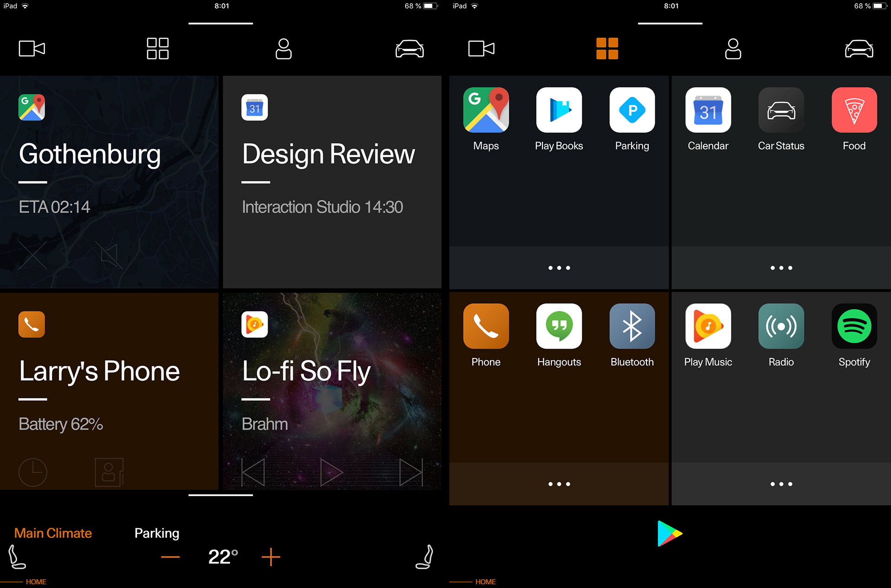Image resolution: width=891 pixels, height=588 pixels.
Task: Open the Bluetooth app icon
Action: [632, 326]
